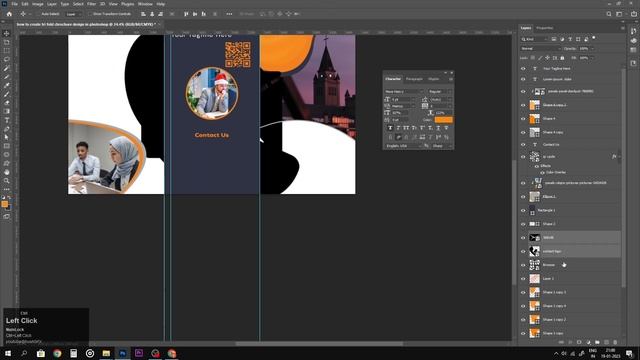Switch to the Paragraph tab
640x360 pixels.
click(414, 79)
